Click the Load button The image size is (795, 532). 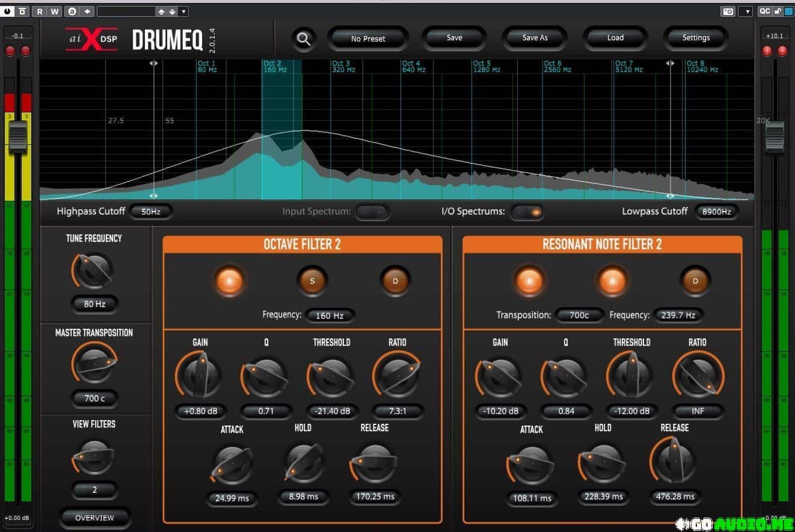615,37
